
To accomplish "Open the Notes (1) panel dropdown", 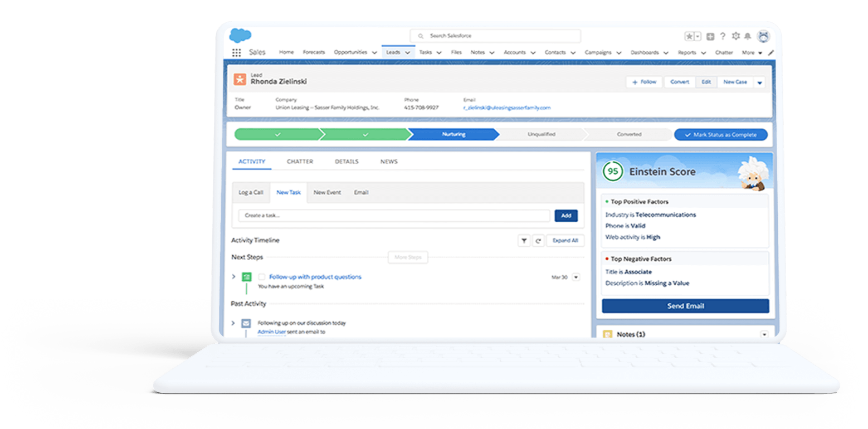I will coord(764,334).
